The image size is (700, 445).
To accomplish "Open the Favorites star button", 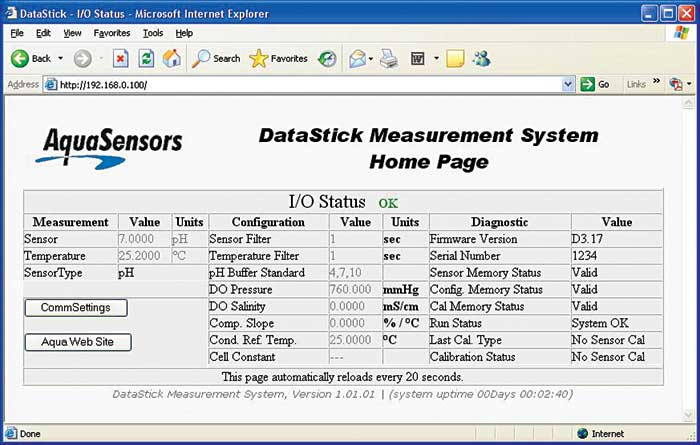I will pyautogui.click(x=279, y=58).
